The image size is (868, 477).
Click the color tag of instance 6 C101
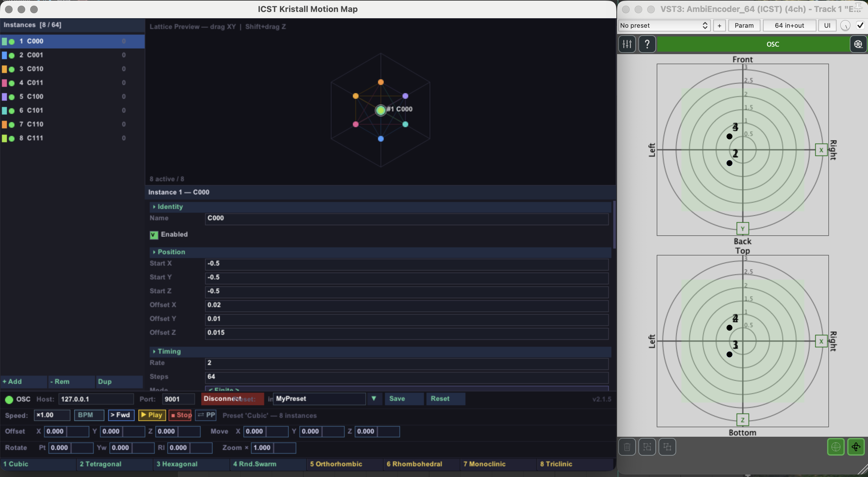(4, 110)
